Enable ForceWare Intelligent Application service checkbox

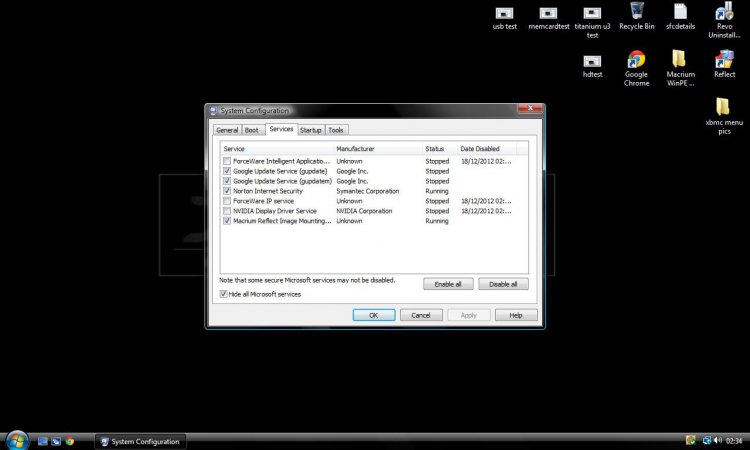click(x=227, y=161)
